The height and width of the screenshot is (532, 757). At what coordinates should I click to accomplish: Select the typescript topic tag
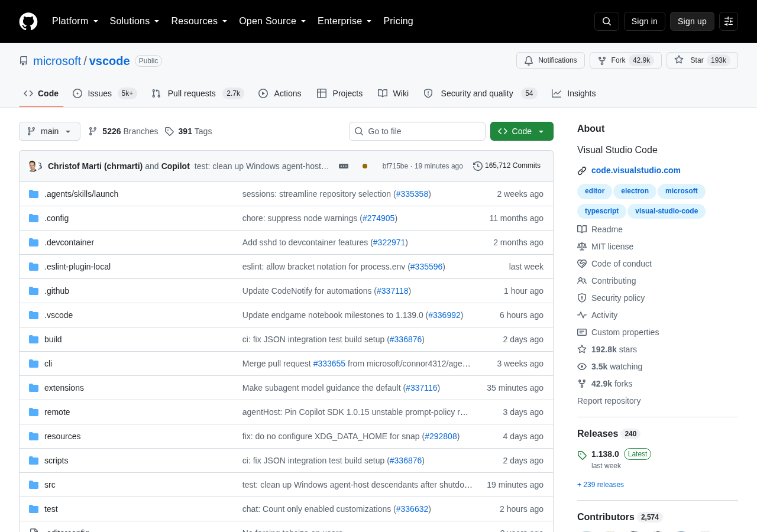(x=601, y=211)
